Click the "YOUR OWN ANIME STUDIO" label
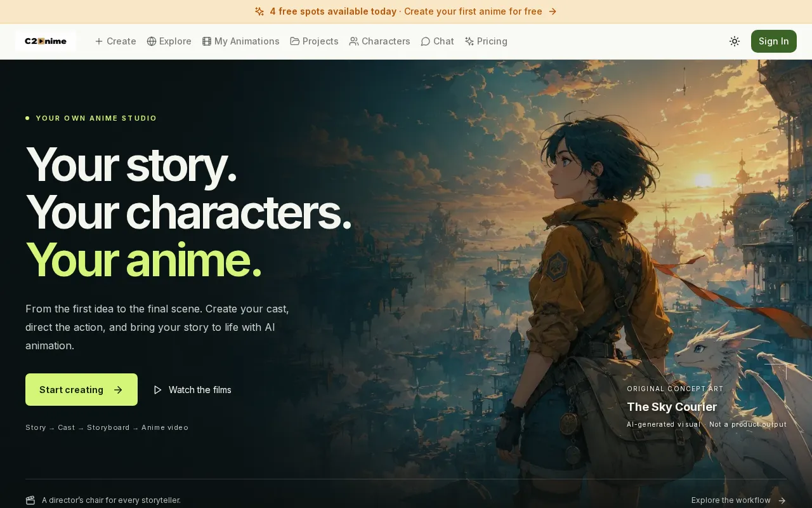The width and height of the screenshot is (812, 508). pyautogui.click(x=96, y=118)
